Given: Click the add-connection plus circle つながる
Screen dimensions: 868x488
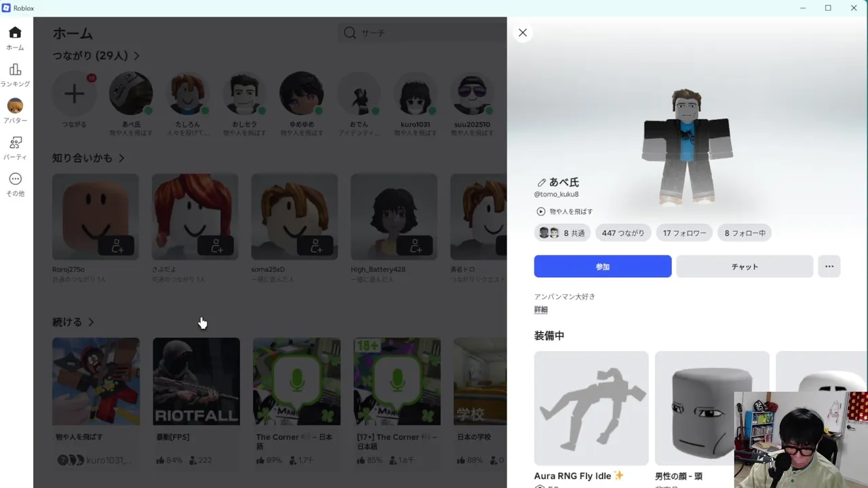Looking at the screenshot, I should pos(74,94).
